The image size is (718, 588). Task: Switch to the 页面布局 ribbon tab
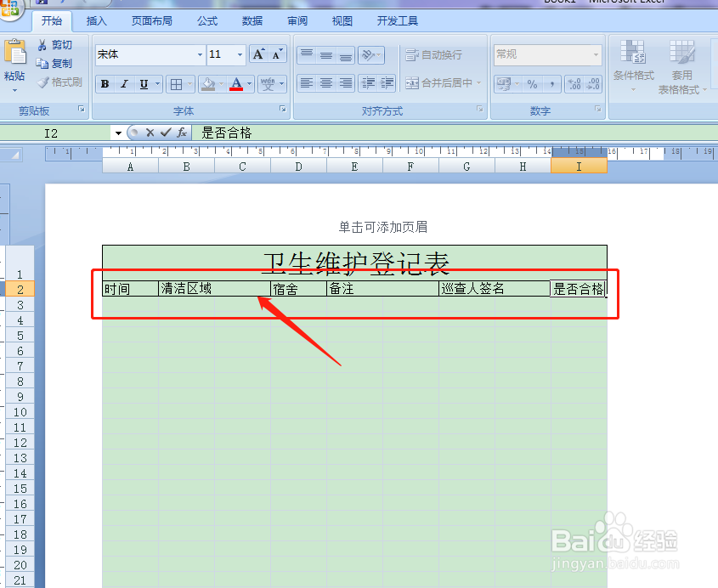point(151,21)
